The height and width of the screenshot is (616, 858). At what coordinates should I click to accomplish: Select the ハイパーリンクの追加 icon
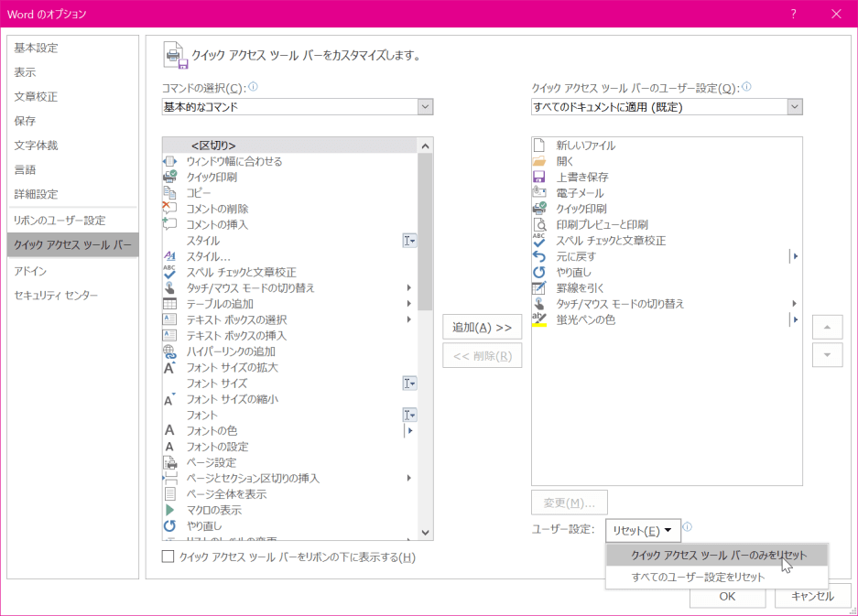pos(169,351)
